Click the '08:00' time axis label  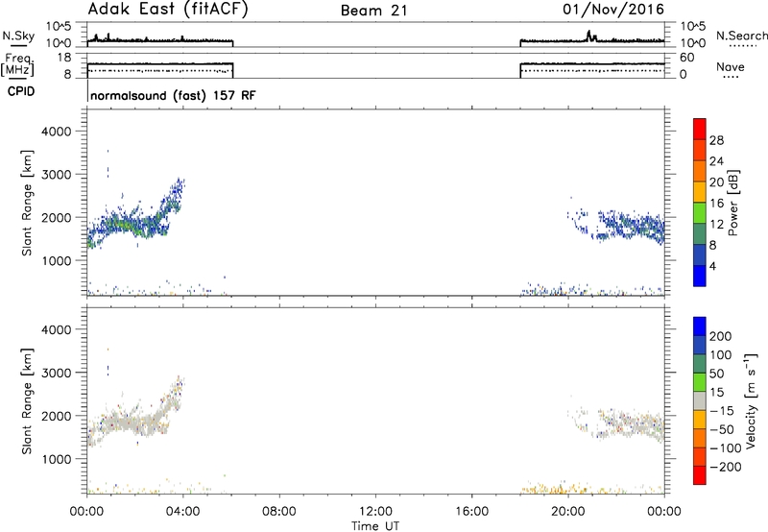(x=279, y=512)
